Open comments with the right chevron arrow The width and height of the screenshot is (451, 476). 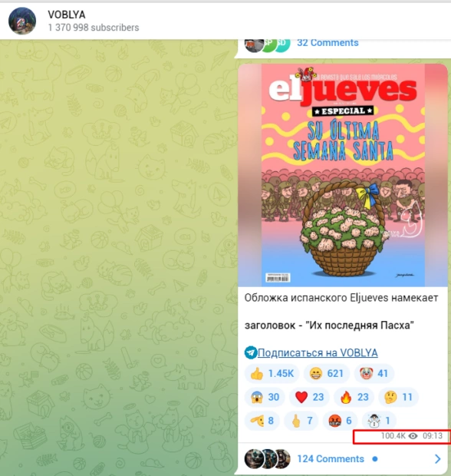[x=437, y=458]
